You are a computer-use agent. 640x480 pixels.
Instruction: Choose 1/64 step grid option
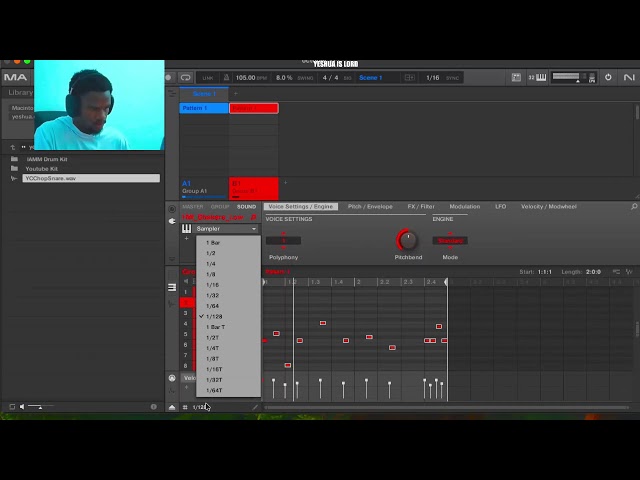click(228, 306)
